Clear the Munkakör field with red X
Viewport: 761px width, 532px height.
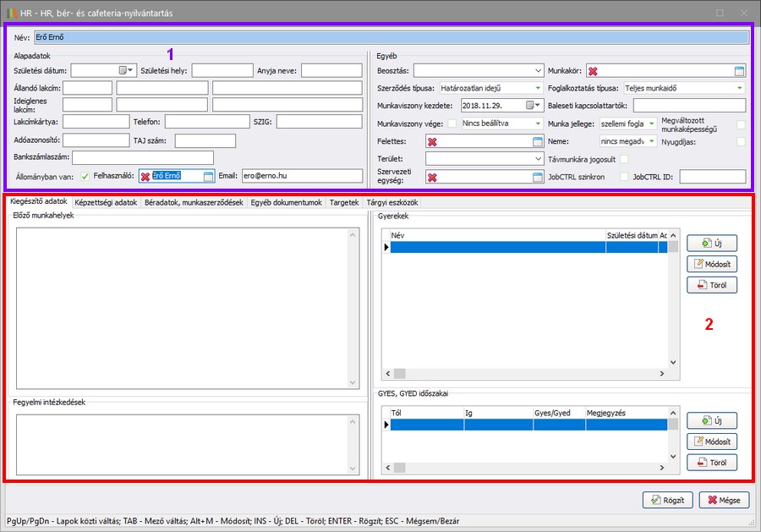(593, 71)
